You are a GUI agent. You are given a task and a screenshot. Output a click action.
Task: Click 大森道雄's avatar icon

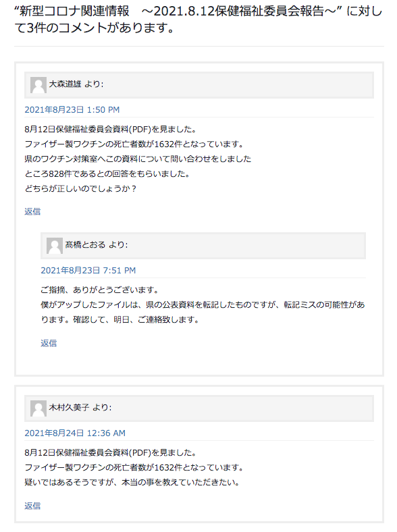(x=38, y=85)
